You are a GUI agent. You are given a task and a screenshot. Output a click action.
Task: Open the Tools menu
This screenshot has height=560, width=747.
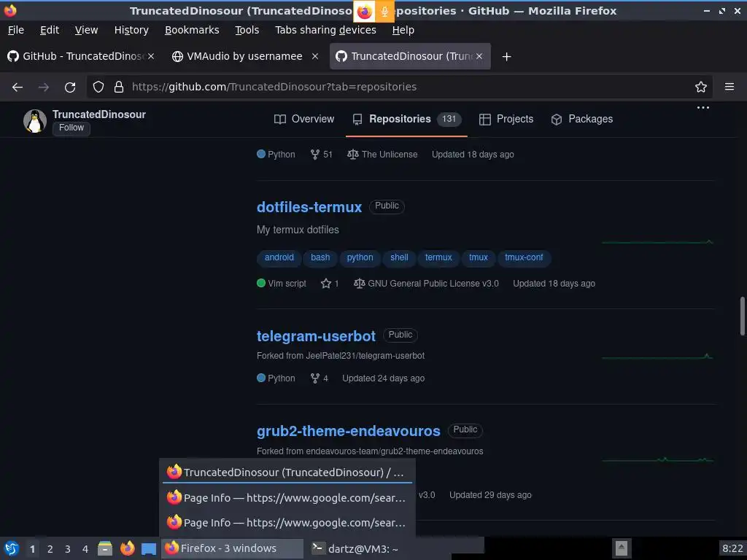coord(247,30)
